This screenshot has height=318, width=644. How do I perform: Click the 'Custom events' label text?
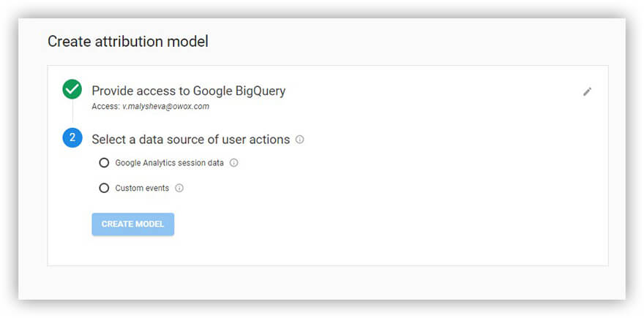(x=142, y=188)
